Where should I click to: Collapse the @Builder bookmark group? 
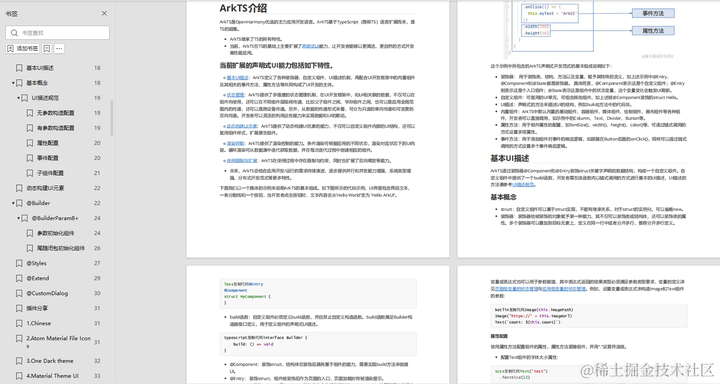(13, 203)
